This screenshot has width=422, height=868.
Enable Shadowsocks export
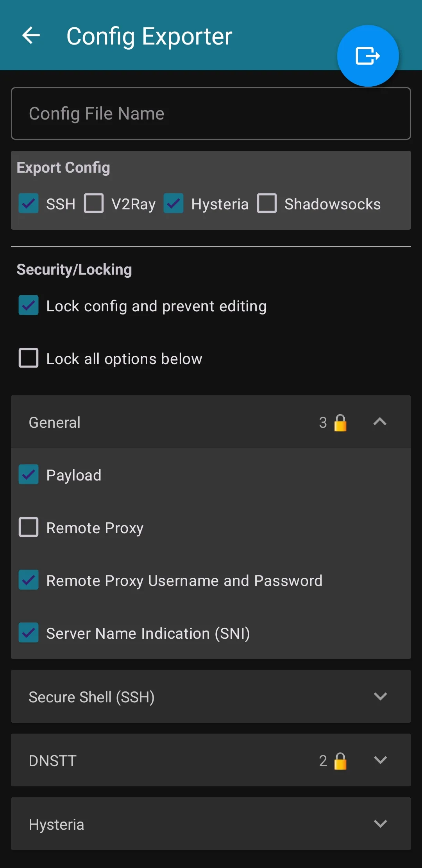pos(267,204)
